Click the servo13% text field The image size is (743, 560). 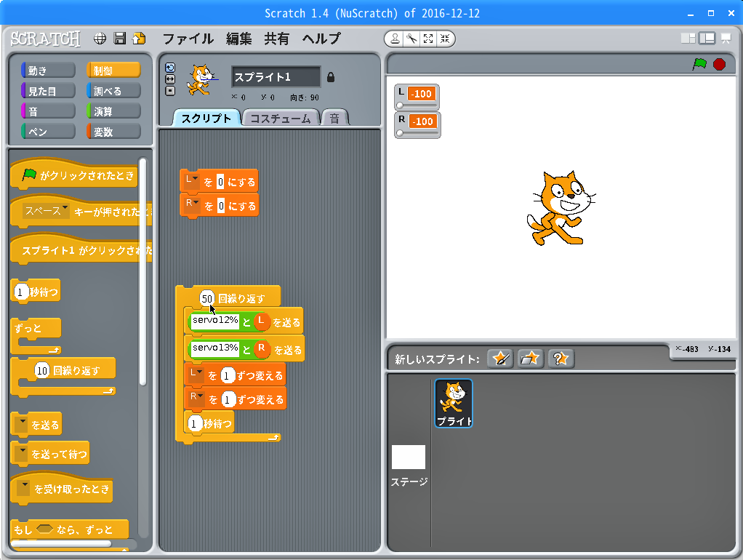(x=215, y=348)
